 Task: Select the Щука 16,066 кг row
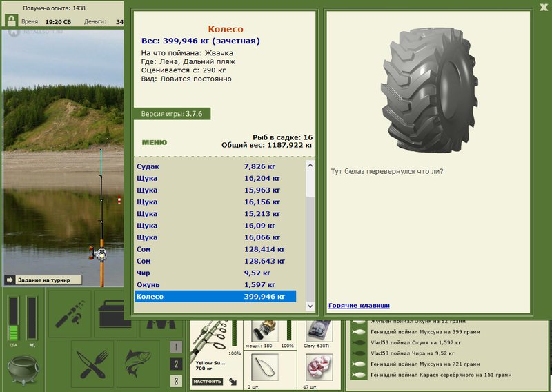point(215,237)
